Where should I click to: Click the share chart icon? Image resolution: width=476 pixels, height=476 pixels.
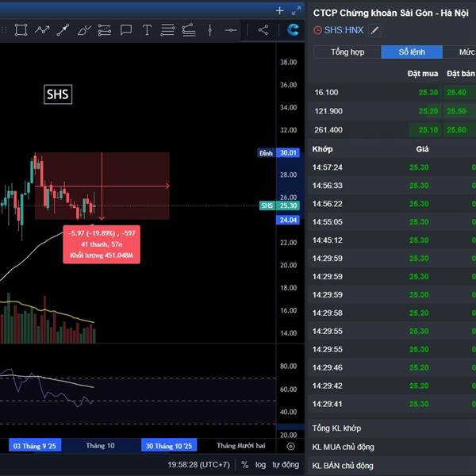coord(263,30)
